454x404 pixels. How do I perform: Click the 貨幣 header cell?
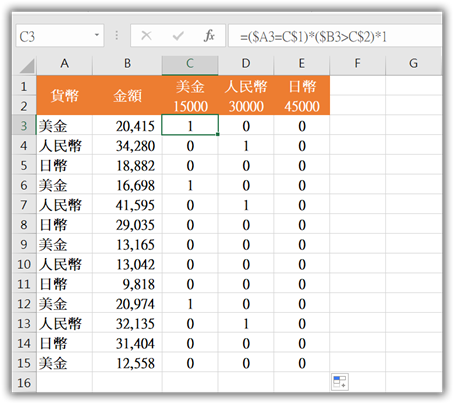[x=64, y=96]
